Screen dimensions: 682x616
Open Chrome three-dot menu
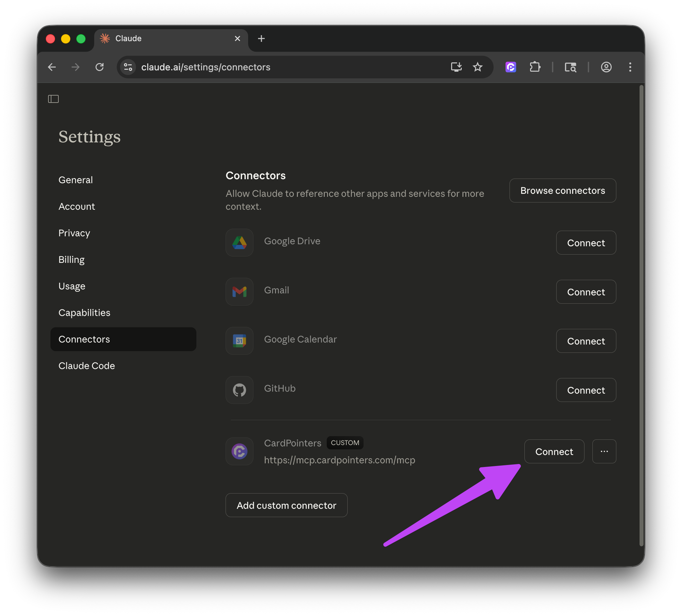tap(630, 67)
